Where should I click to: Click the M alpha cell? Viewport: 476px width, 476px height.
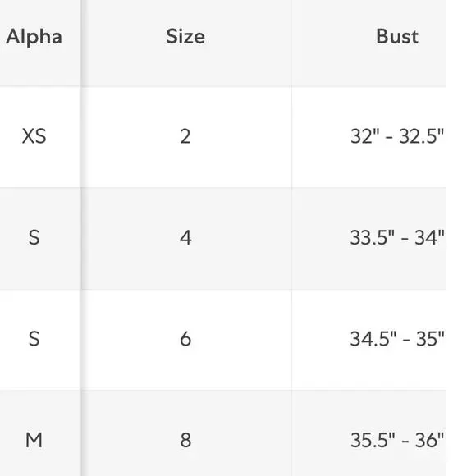[x=34, y=440]
